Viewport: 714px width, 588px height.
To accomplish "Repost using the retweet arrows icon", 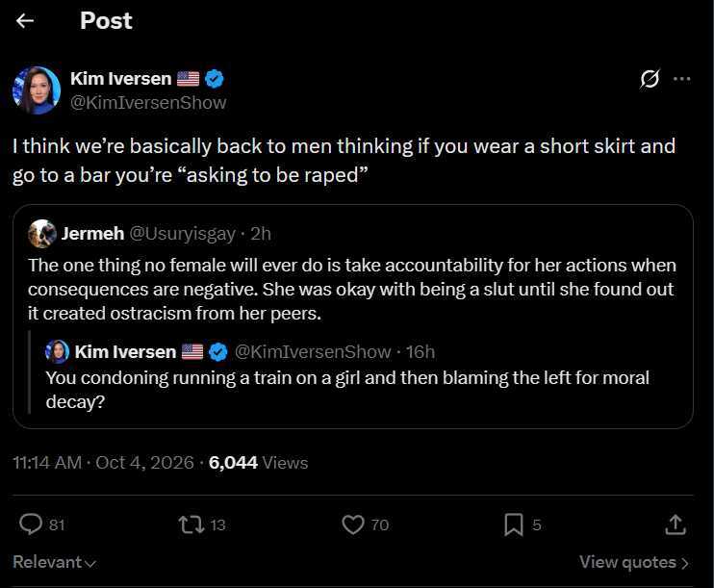I will 191,524.
